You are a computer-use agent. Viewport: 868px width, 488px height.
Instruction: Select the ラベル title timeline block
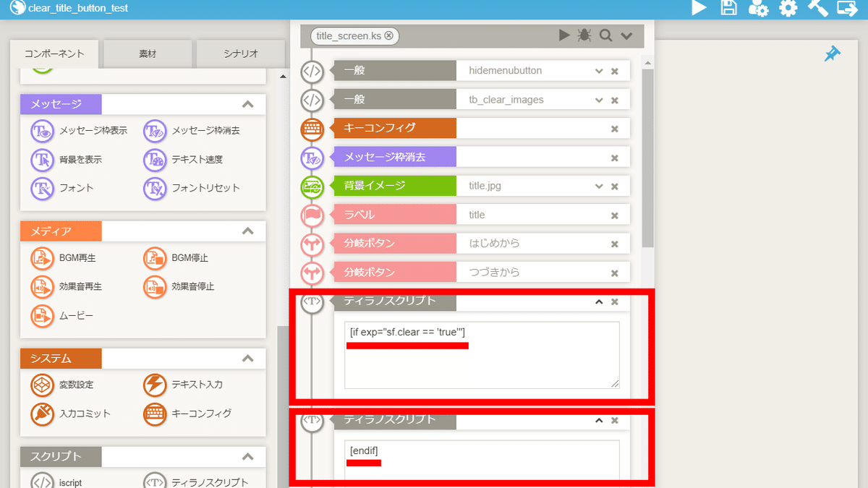(481, 215)
